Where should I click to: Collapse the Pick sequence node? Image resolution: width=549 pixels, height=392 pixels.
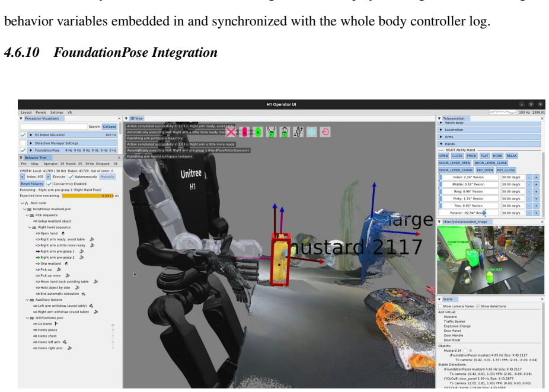pos(27,215)
